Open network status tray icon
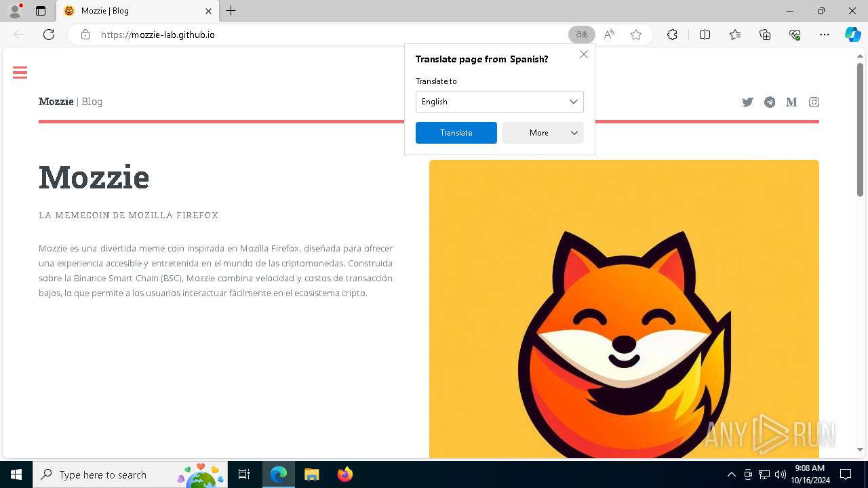This screenshot has height=488, width=868. coord(764,474)
